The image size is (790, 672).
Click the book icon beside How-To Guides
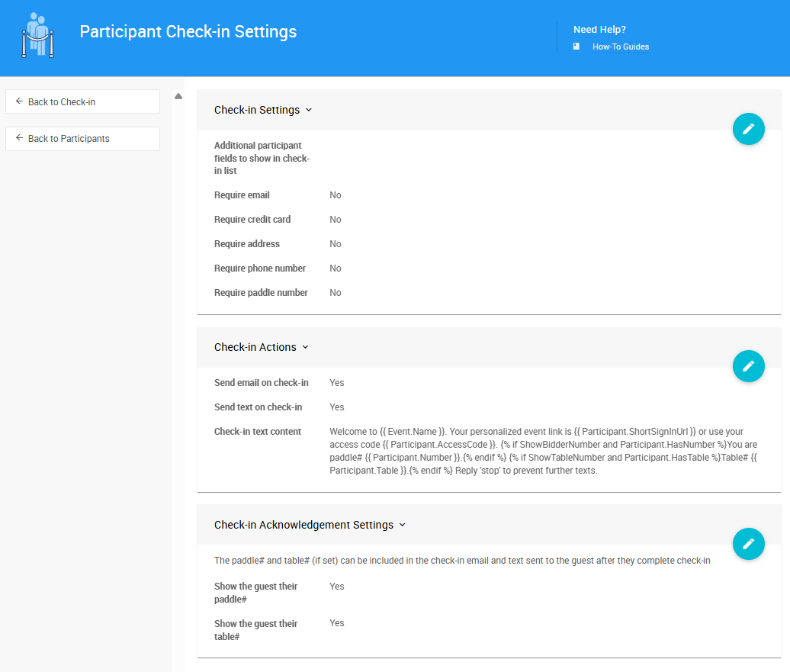click(x=576, y=47)
